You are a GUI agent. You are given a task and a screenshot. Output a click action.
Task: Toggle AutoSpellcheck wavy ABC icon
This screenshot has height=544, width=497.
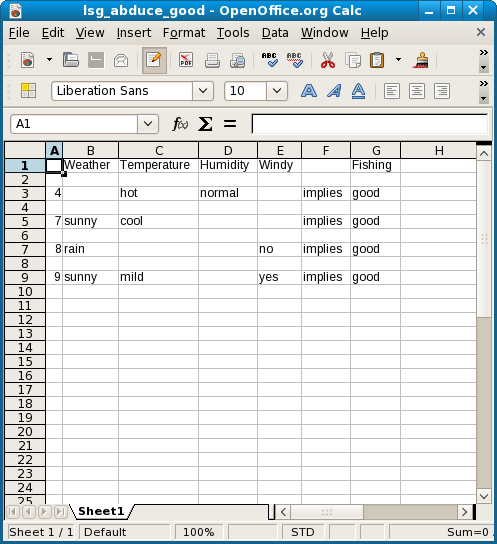(x=294, y=60)
